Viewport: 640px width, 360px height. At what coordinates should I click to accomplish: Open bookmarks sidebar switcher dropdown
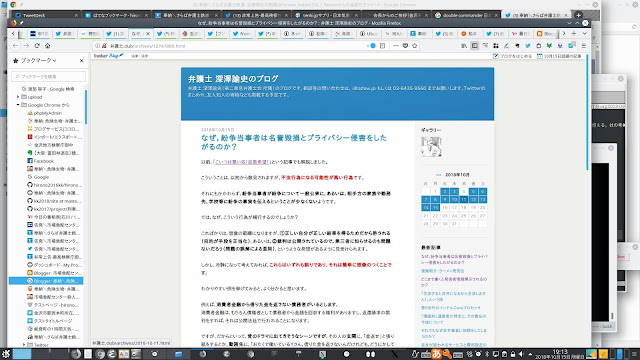pyautogui.click(x=38, y=60)
